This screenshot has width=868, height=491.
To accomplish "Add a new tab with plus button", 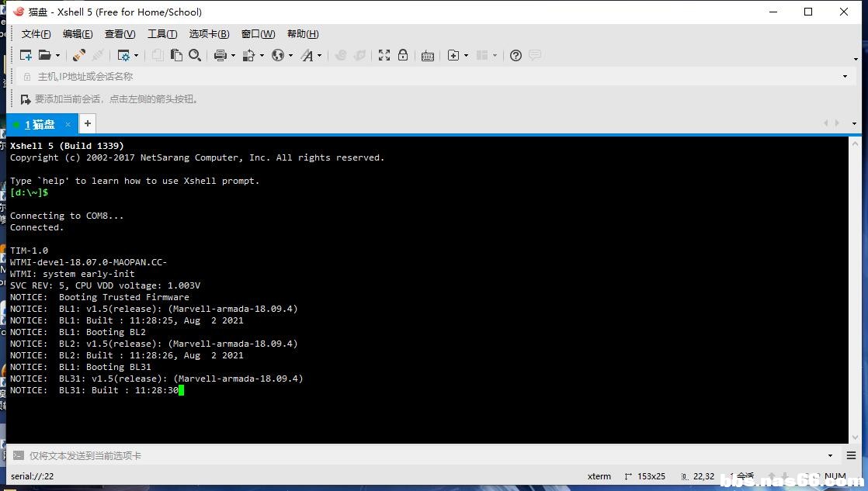I will (88, 123).
